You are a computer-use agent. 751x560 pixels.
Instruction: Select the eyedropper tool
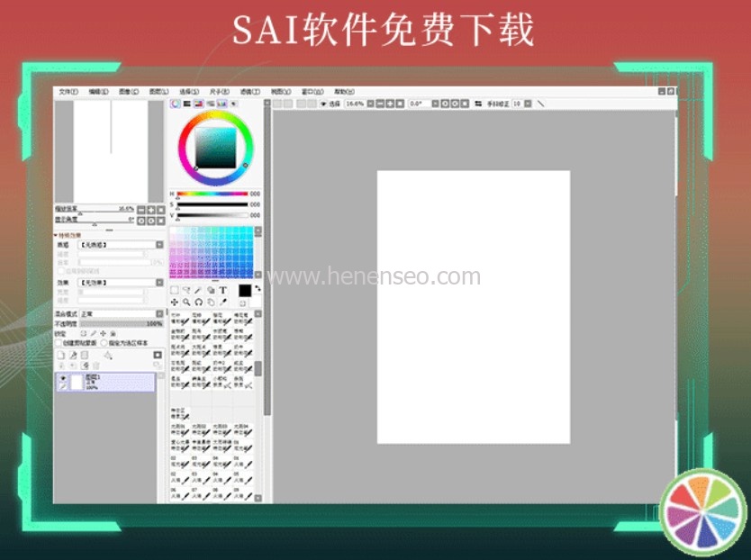[x=222, y=303]
